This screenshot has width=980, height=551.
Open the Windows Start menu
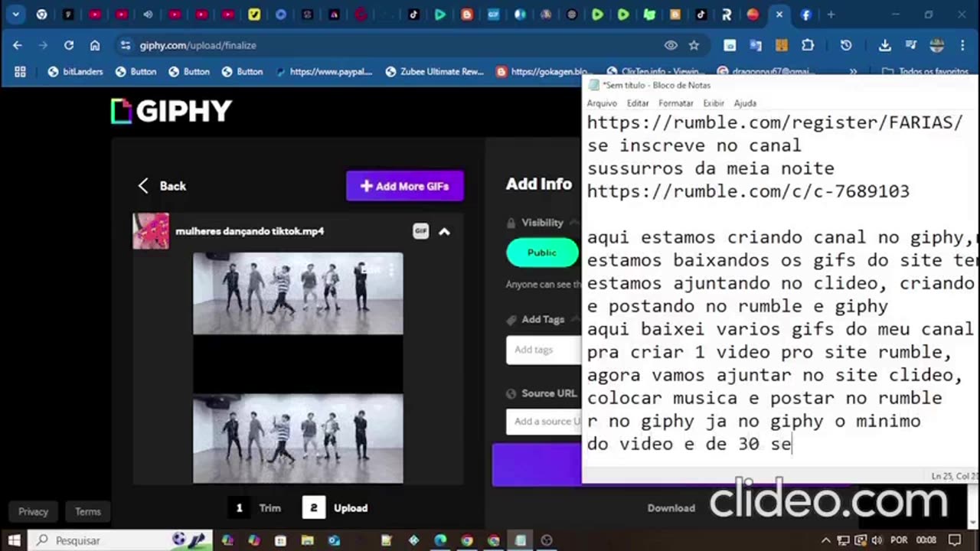(14, 540)
